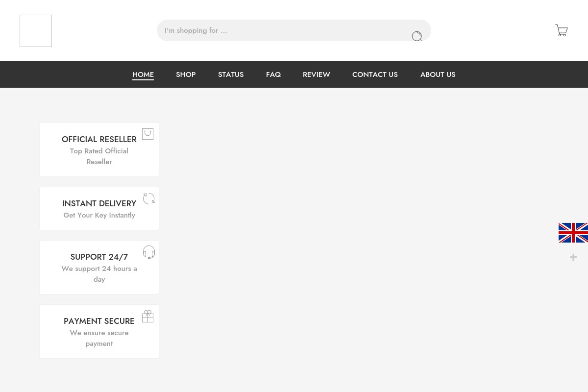This screenshot has width=588, height=392.
Task: Click the gift box icon on Payment Secure
Action: (148, 317)
